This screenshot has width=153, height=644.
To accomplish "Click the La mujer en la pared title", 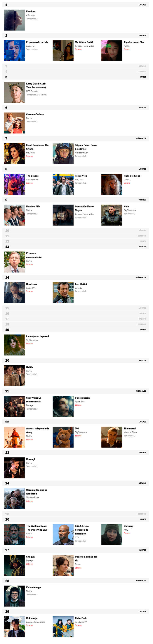I will (x=37, y=336).
